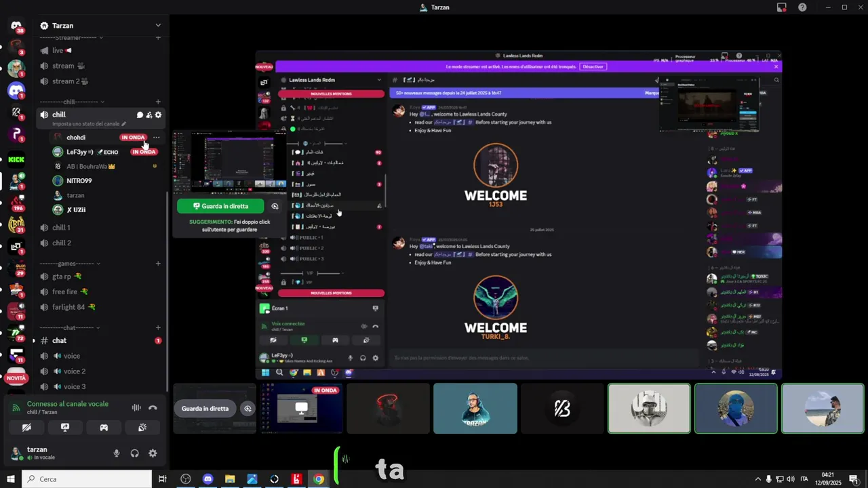This screenshot has height=488, width=868.
Task: Deafen audio with headphones icon
Action: 134,453
